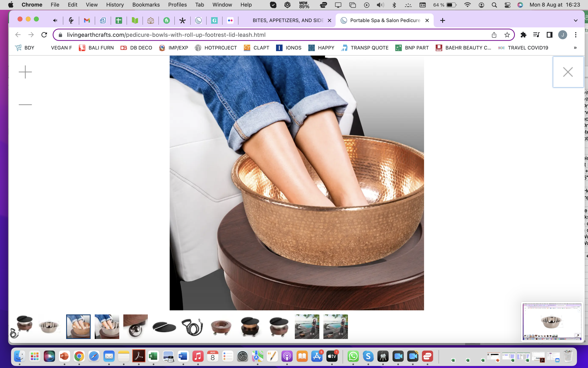The height and width of the screenshot is (368, 588).
Task: Open pinned Flickr tab
Action: pos(230,20)
